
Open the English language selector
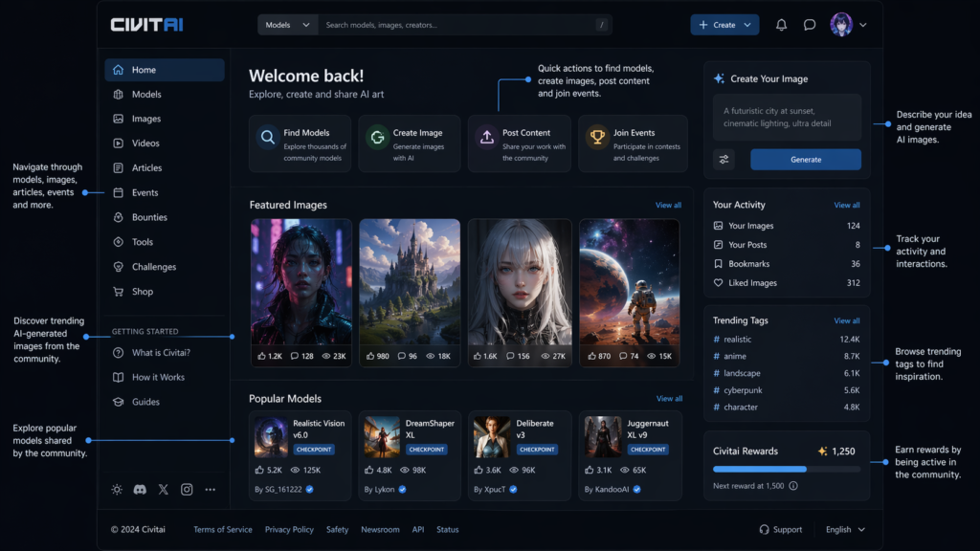point(844,529)
